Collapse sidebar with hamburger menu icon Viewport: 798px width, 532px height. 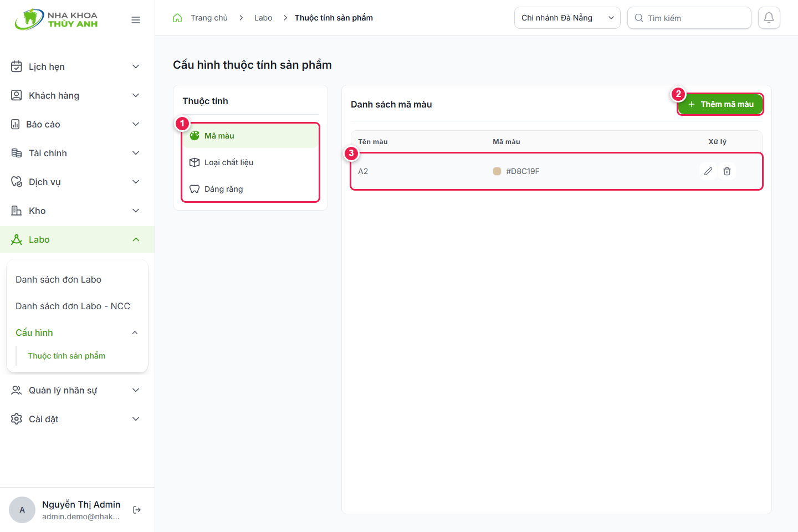[136, 20]
